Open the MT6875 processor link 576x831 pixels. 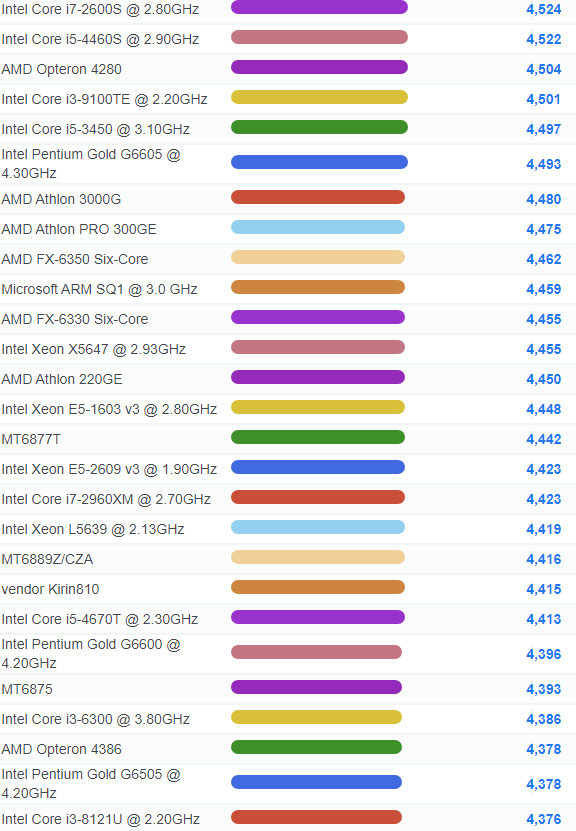point(27,689)
